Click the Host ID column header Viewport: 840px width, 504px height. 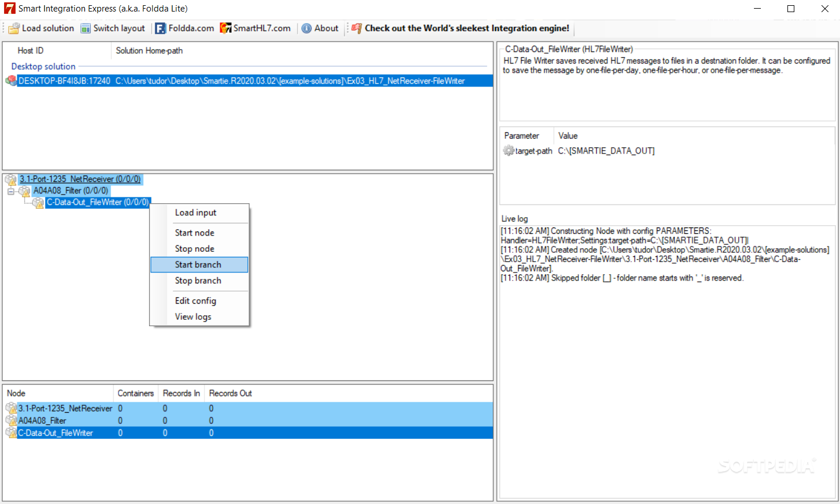tap(57, 51)
